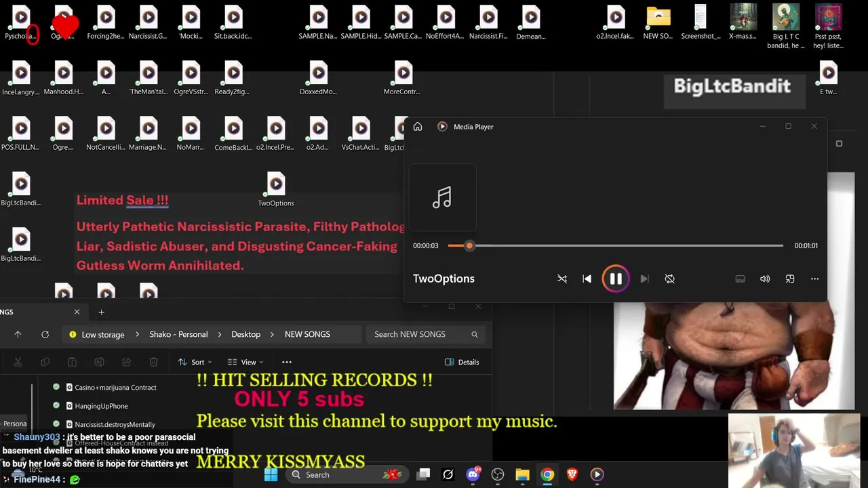Open a new File Explorer tab
This screenshot has height=488, width=868.
click(x=102, y=312)
